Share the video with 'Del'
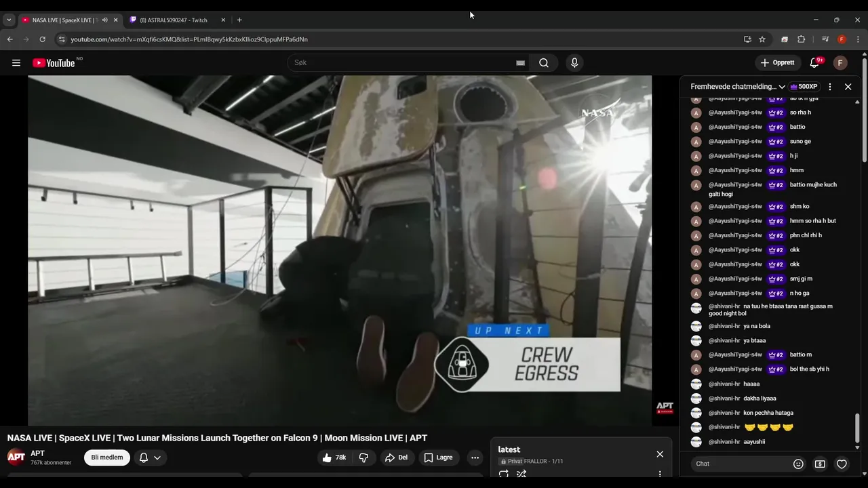 tap(397, 457)
